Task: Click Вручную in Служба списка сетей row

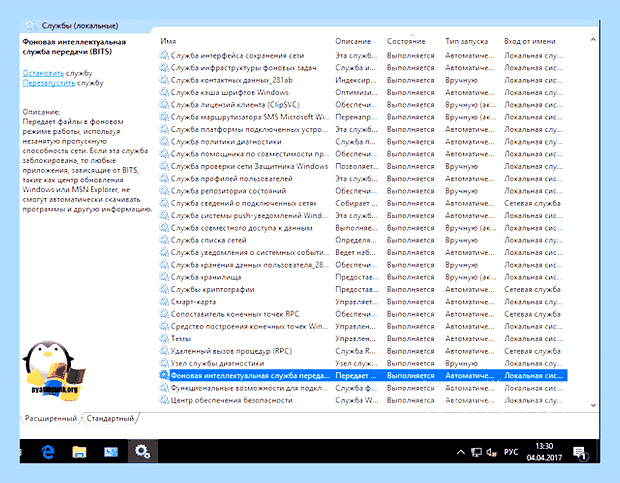Action: coord(461,240)
